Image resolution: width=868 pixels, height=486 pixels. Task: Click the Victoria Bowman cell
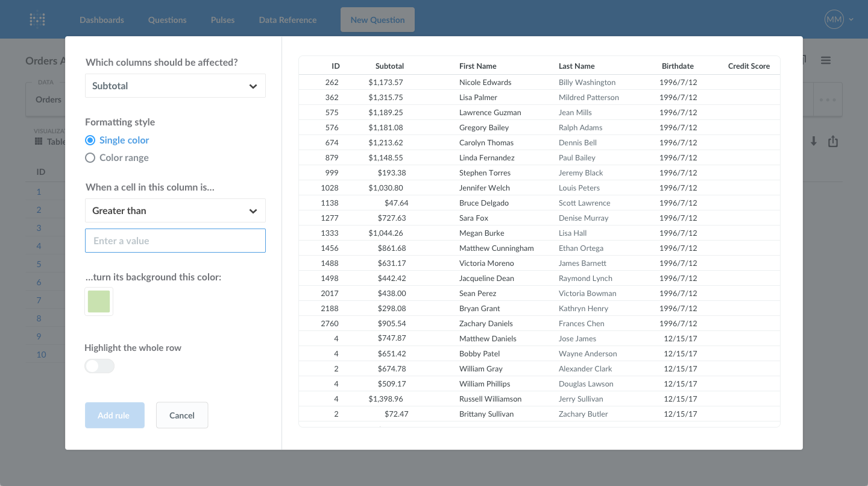tap(588, 293)
